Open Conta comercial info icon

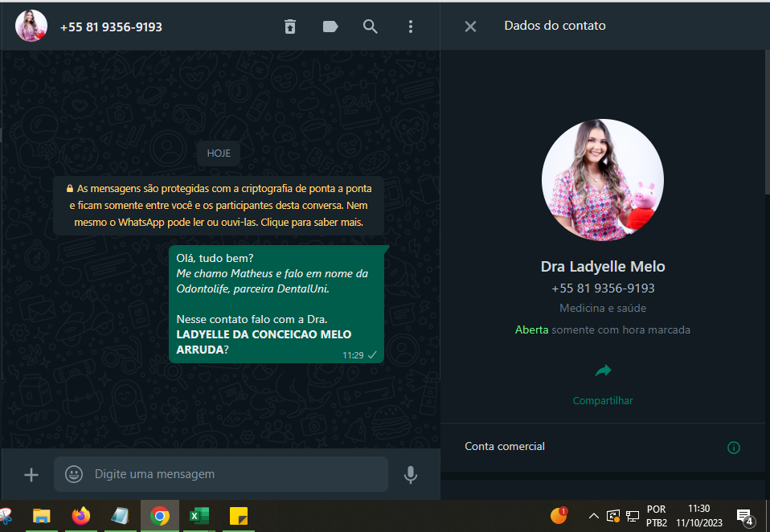pyautogui.click(x=733, y=447)
